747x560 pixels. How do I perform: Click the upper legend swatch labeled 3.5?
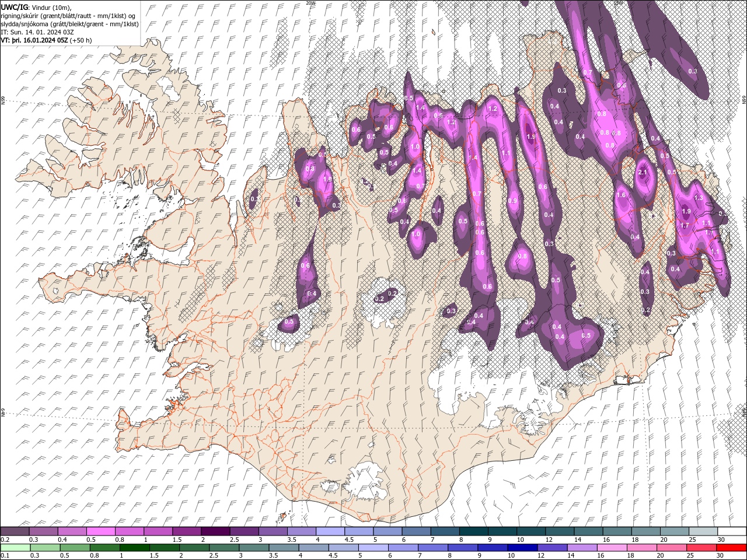[302, 531]
